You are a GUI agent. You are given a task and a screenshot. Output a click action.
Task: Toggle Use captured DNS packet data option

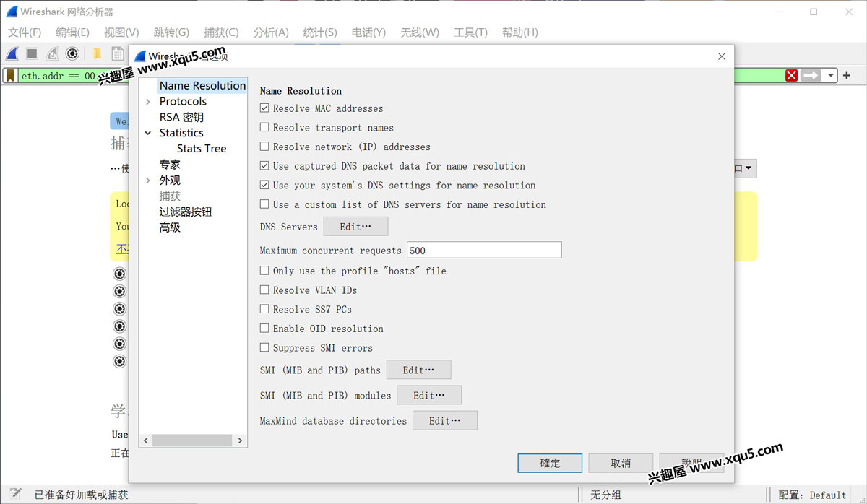click(264, 166)
